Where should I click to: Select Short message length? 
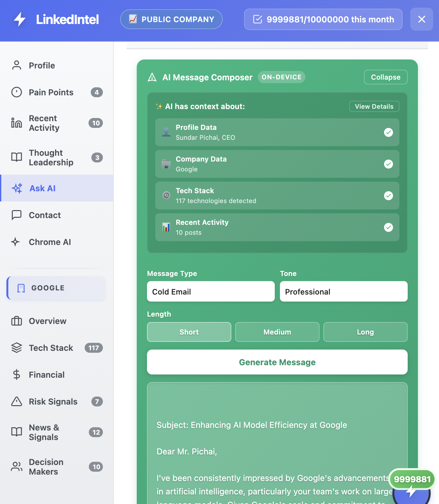(189, 332)
